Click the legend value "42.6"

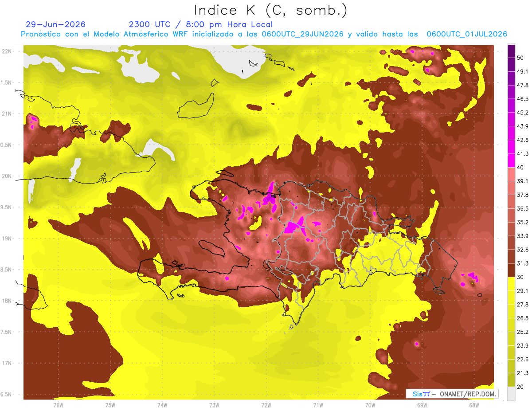523,140
